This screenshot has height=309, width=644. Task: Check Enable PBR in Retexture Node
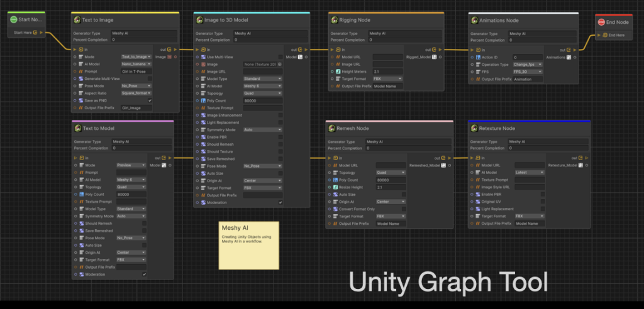(541, 194)
